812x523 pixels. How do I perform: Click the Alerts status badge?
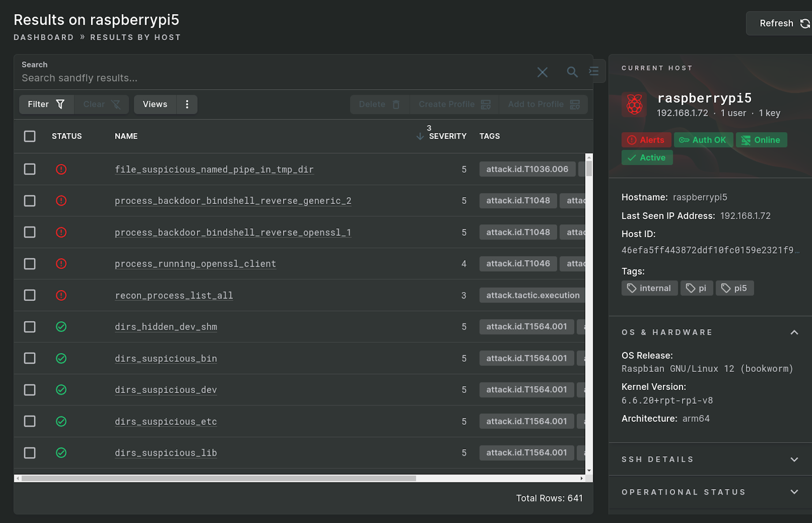pyautogui.click(x=647, y=140)
